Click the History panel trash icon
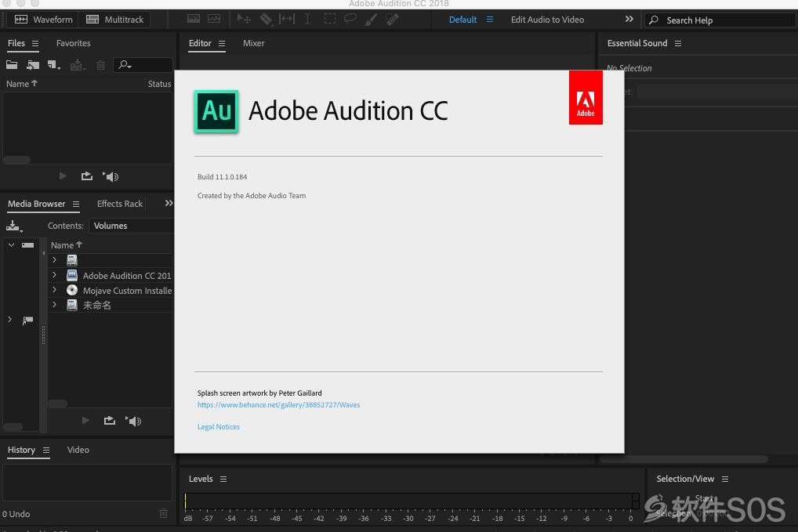Image resolution: width=798 pixels, height=532 pixels. point(163,513)
